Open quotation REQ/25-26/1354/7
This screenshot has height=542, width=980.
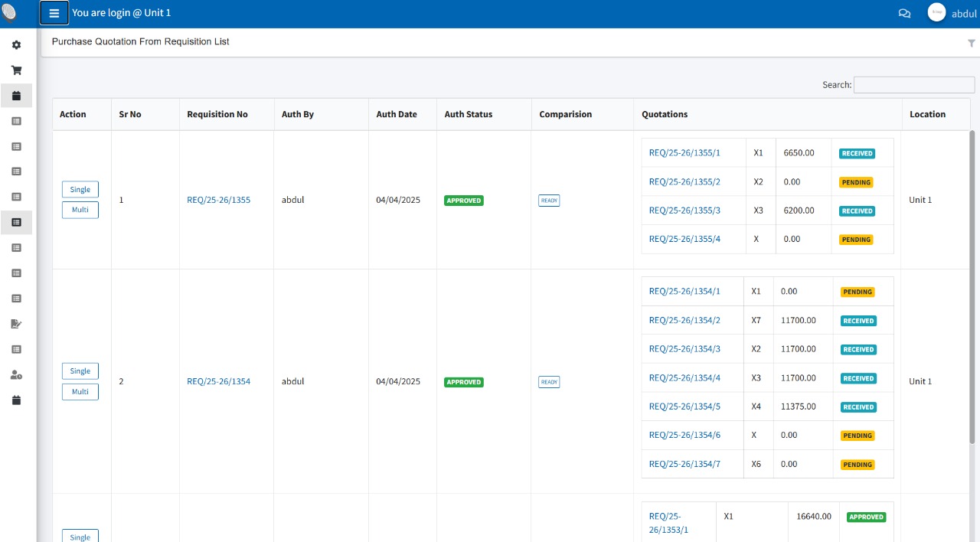(x=684, y=464)
